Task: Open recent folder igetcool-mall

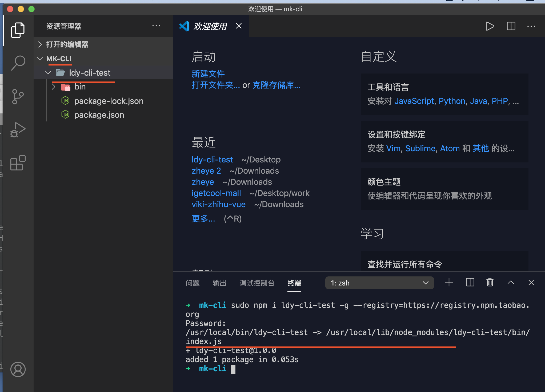Action: coord(216,193)
